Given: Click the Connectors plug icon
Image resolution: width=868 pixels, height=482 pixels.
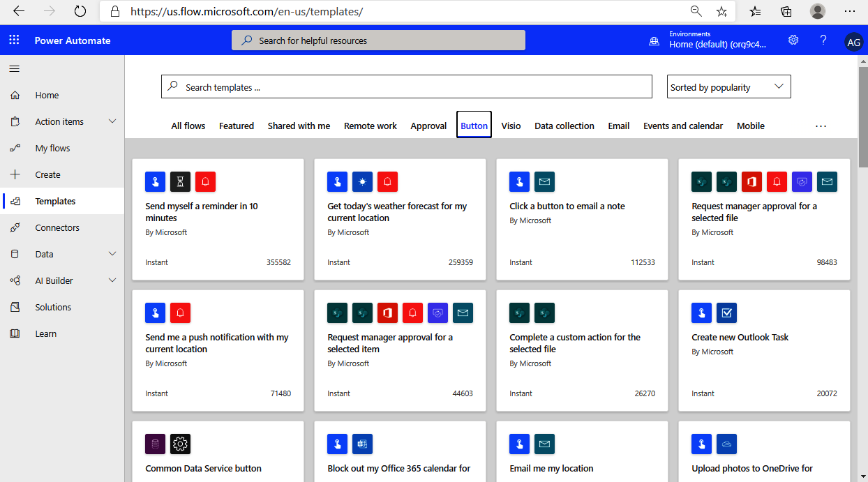Looking at the screenshot, I should pyautogui.click(x=15, y=227).
